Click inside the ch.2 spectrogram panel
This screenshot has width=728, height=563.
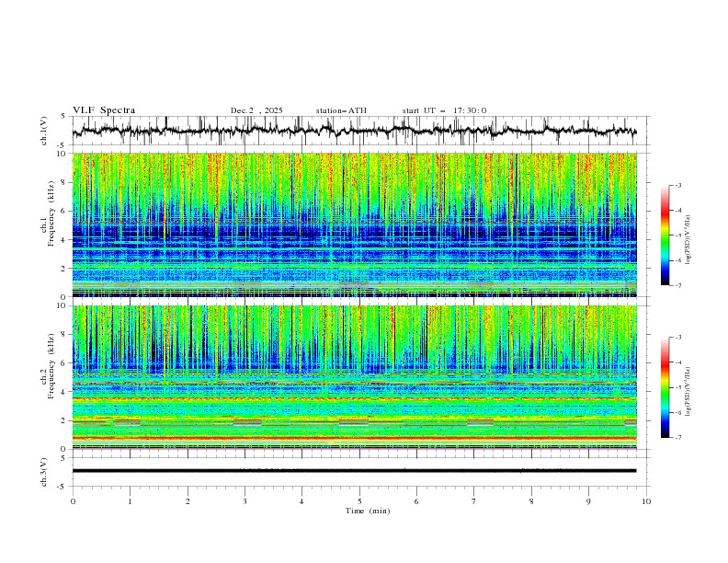(x=354, y=377)
